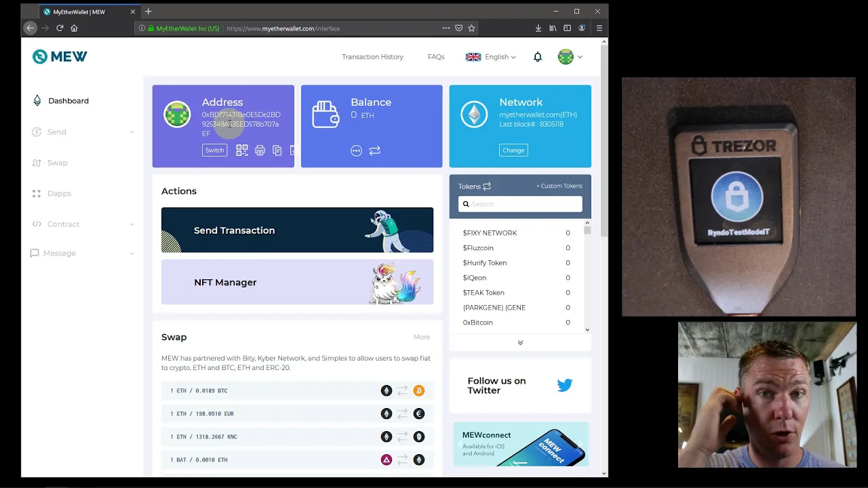The height and width of the screenshot is (488, 868).
Task: Print the wallet address with printer icon
Action: (260, 150)
